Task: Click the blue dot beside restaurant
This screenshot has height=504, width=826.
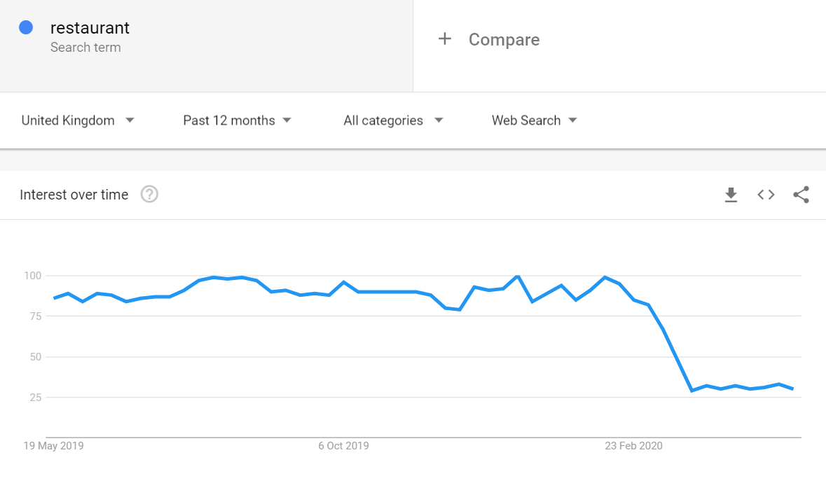Action: 27,28
